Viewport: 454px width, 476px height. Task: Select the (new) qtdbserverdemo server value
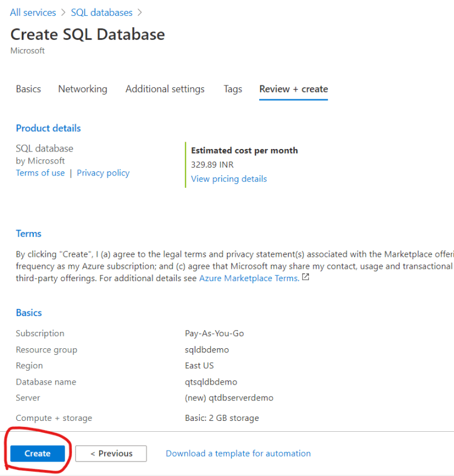click(x=229, y=398)
